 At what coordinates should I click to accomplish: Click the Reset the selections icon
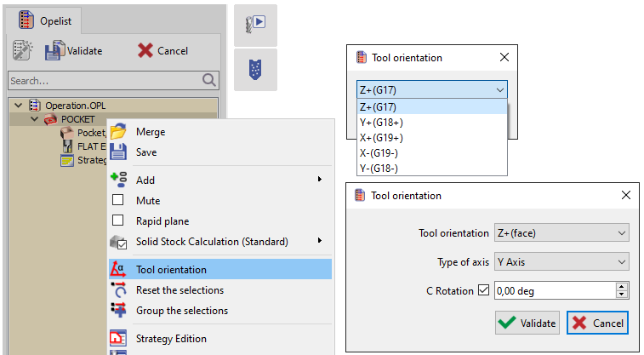click(x=119, y=290)
